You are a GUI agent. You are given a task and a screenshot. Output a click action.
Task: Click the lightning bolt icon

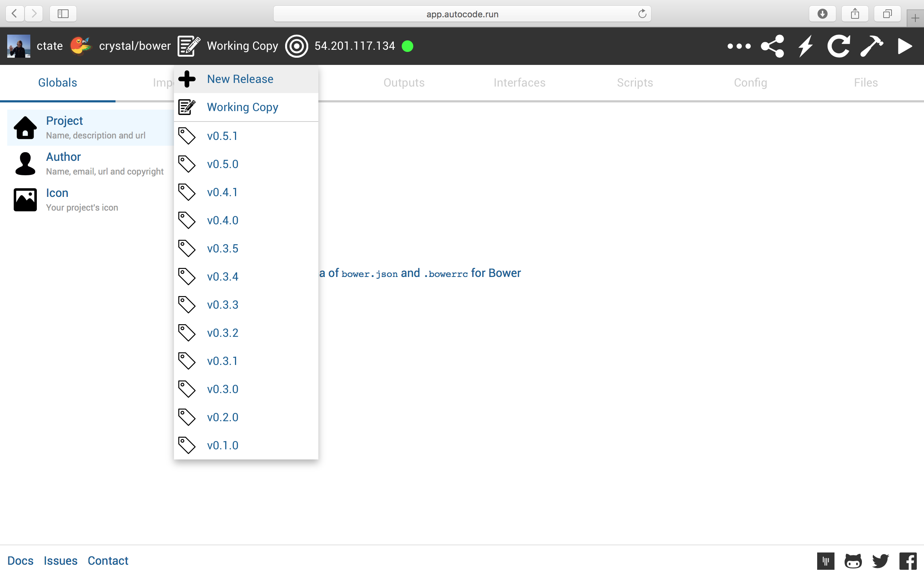coord(806,46)
